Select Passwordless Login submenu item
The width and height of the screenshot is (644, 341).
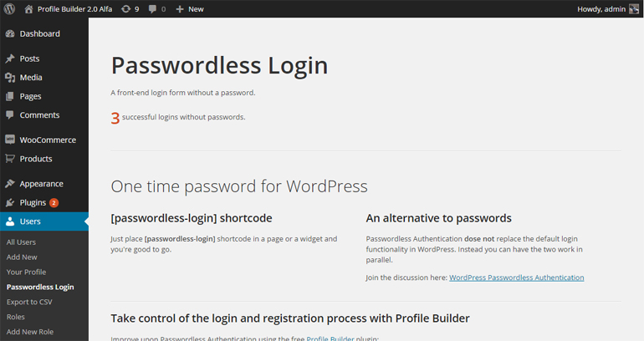(40, 288)
